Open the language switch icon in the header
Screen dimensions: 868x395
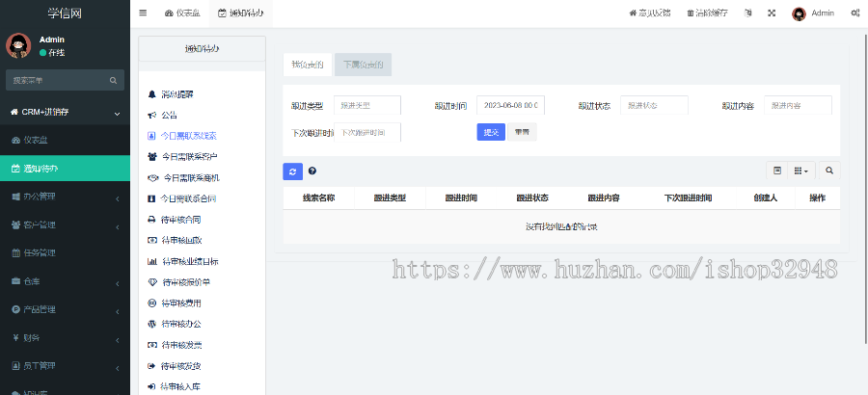(x=748, y=13)
